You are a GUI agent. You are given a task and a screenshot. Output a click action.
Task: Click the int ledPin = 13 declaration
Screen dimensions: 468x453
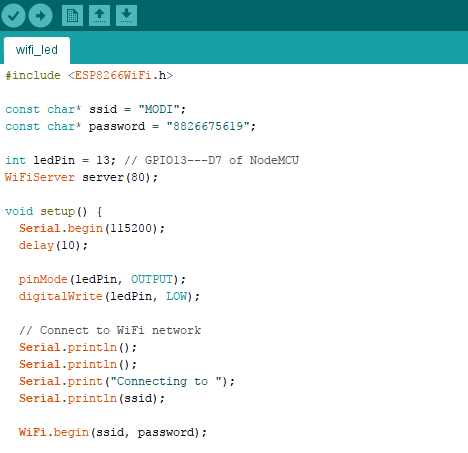pos(60,160)
